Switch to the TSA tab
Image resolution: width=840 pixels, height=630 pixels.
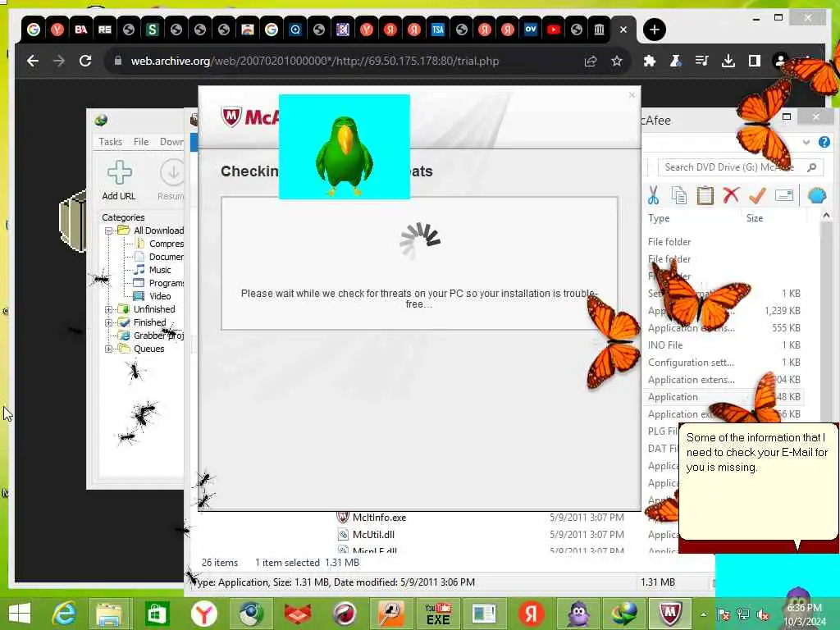tap(437, 30)
